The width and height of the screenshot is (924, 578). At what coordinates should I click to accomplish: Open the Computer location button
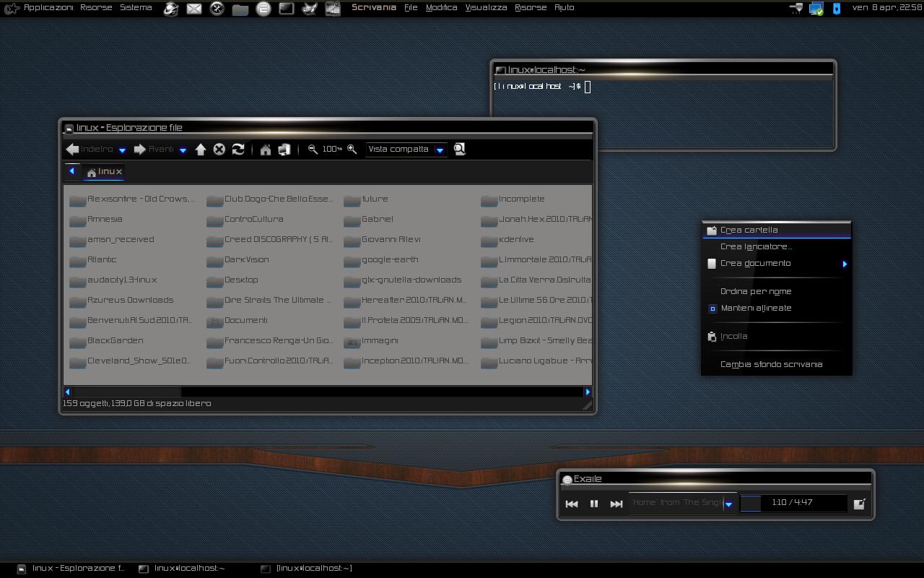click(x=284, y=150)
